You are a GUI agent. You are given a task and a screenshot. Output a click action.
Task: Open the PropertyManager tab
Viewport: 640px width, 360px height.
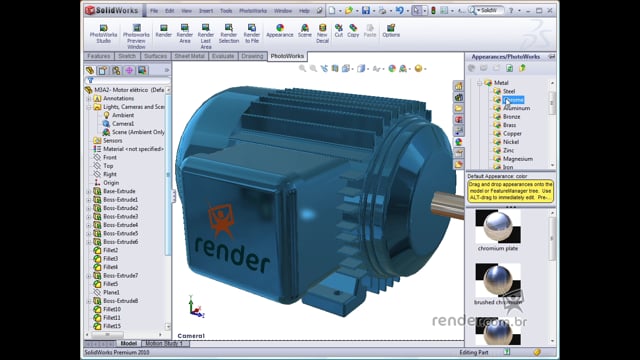103,71
